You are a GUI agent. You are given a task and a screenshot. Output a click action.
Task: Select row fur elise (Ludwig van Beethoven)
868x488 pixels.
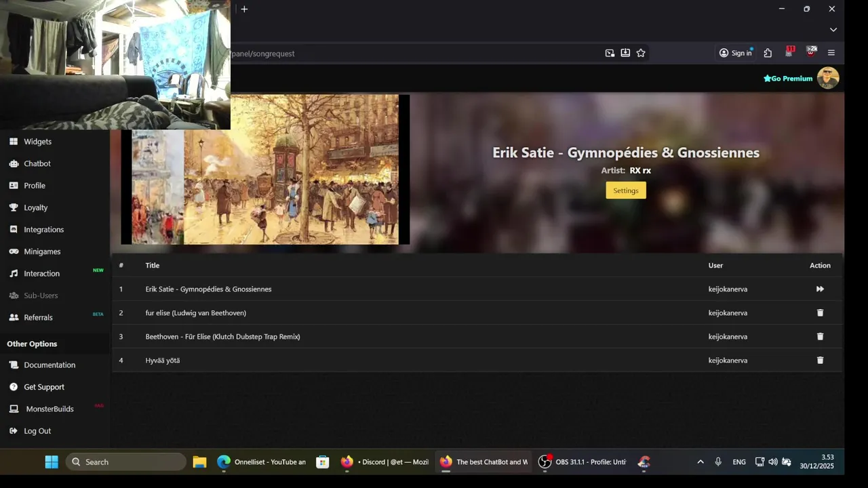pos(477,312)
